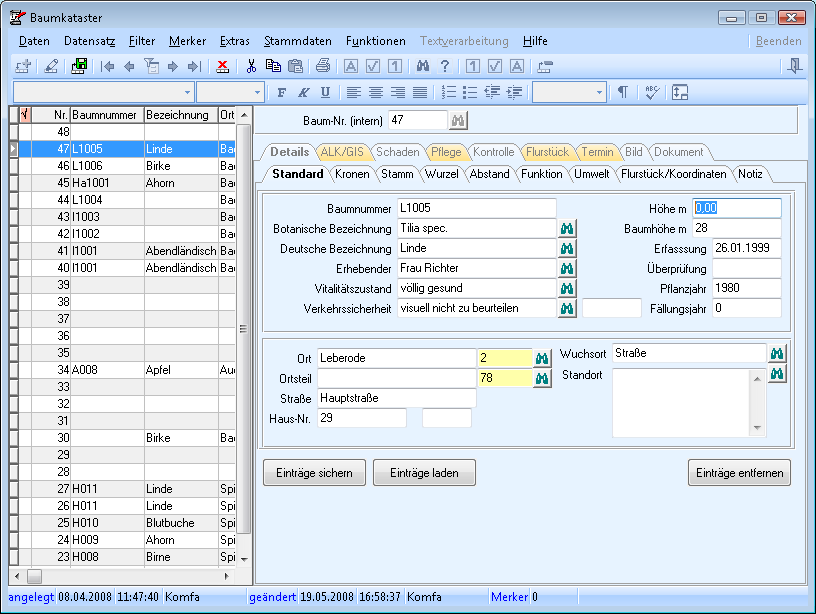Click the edit record pencil icon
The height and width of the screenshot is (614, 816).
pyautogui.click(x=51, y=66)
